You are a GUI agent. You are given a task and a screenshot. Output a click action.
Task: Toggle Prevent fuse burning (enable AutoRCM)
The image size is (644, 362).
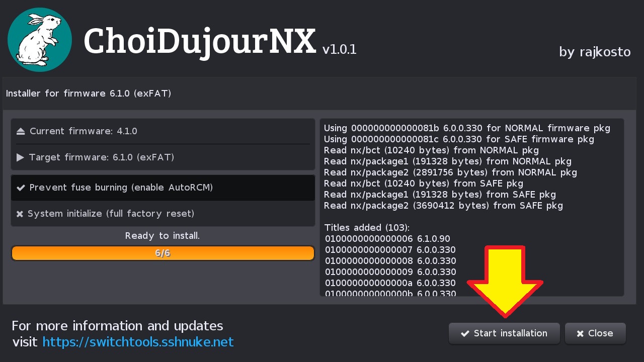[163, 188]
